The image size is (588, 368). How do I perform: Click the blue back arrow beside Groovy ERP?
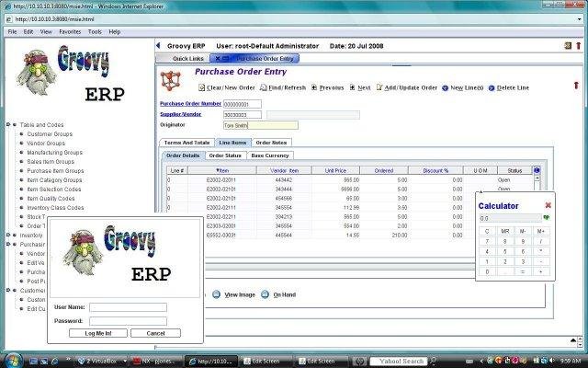pyautogui.click(x=158, y=46)
